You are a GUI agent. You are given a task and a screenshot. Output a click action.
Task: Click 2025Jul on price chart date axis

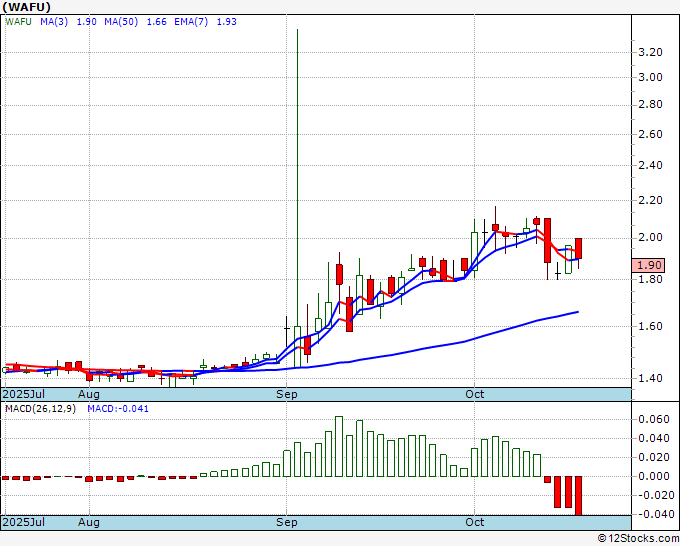tap(23, 394)
